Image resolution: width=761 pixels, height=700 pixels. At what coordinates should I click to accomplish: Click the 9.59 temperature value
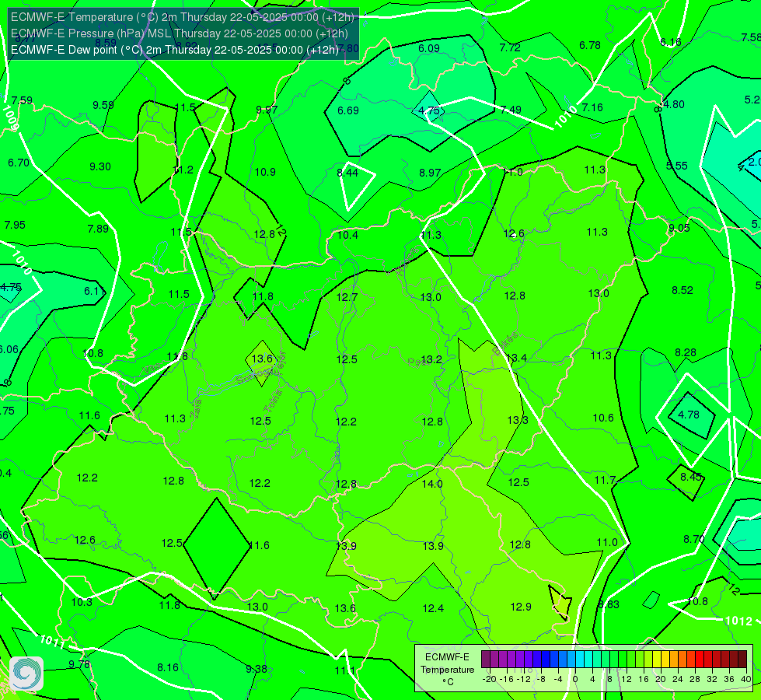[x=103, y=105]
